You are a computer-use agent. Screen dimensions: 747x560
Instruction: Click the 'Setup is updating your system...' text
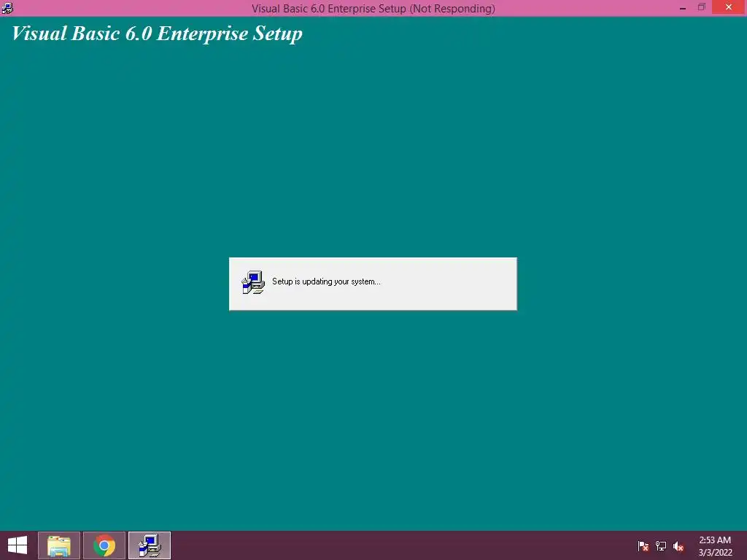326,281
